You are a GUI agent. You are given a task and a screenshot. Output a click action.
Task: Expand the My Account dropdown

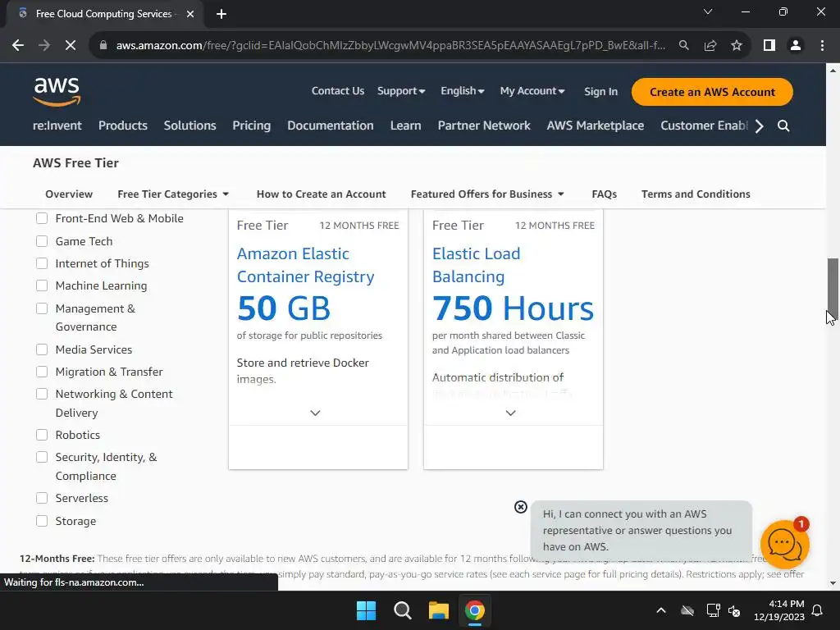(532, 91)
